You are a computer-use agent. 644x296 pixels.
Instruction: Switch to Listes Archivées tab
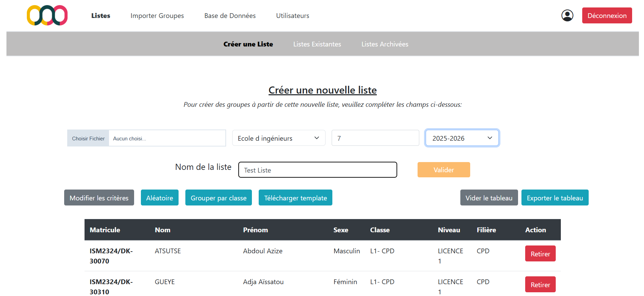[385, 44]
